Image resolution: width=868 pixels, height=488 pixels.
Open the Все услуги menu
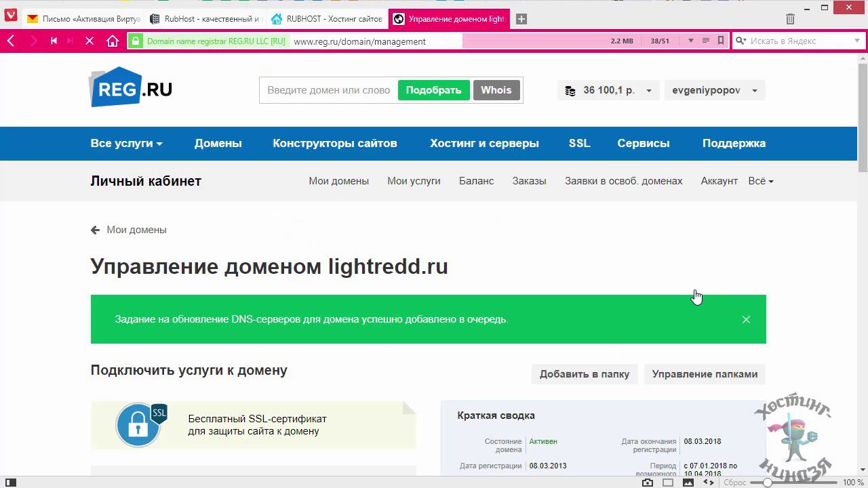[x=127, y=143]
